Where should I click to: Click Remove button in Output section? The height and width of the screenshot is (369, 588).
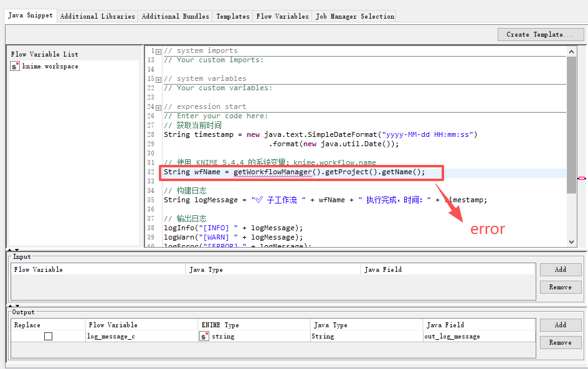560,342
